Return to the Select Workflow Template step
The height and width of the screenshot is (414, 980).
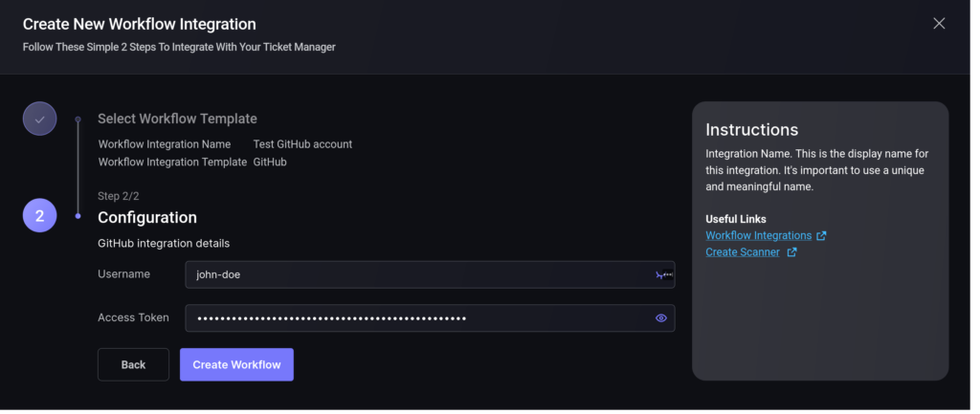point(177,119)
